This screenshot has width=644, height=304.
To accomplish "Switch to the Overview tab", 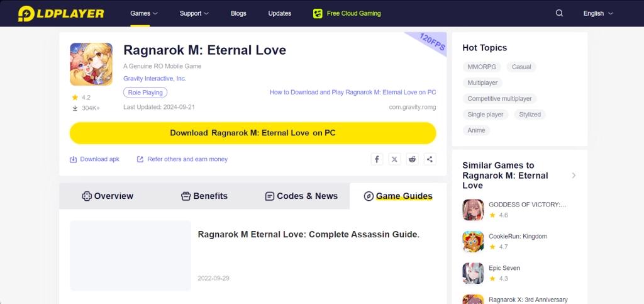I will coord(108,196).
